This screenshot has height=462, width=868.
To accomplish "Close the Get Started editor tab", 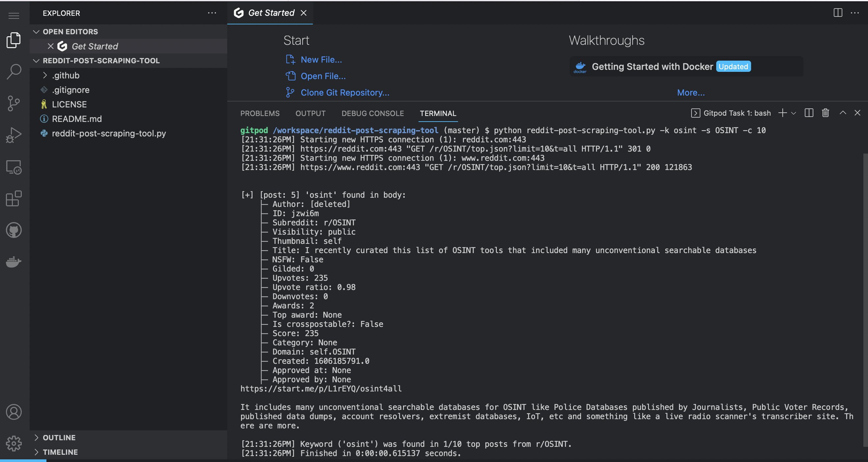I will [x=304, y=13].
